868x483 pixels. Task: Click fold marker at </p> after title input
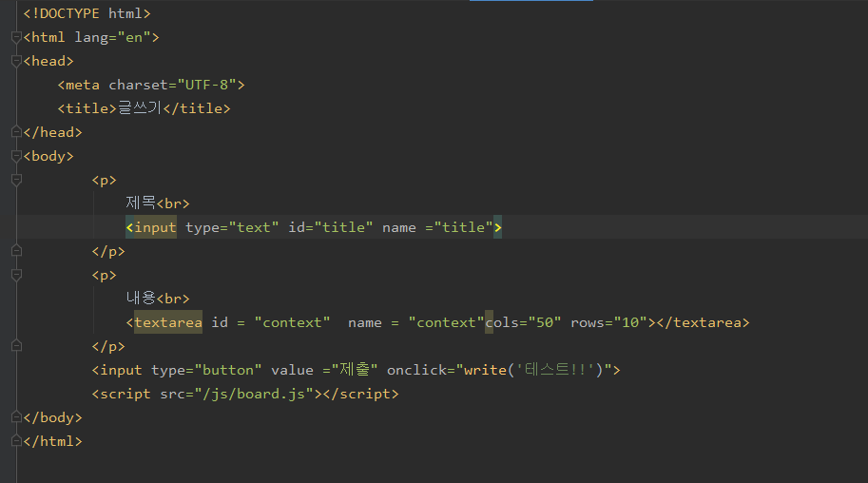click(x=16, y=251)
